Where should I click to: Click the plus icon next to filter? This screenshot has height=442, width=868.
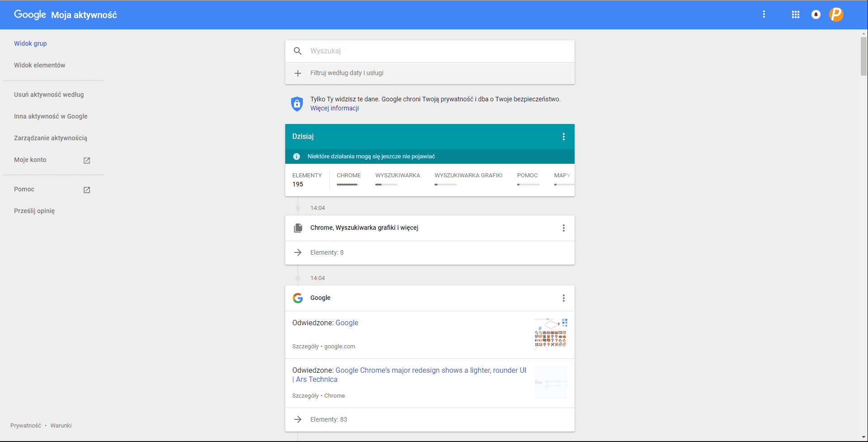pos(297,73)
